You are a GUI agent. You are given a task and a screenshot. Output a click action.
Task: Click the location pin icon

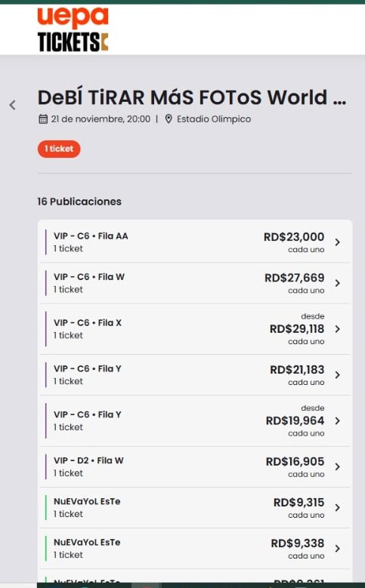point(169,119)
